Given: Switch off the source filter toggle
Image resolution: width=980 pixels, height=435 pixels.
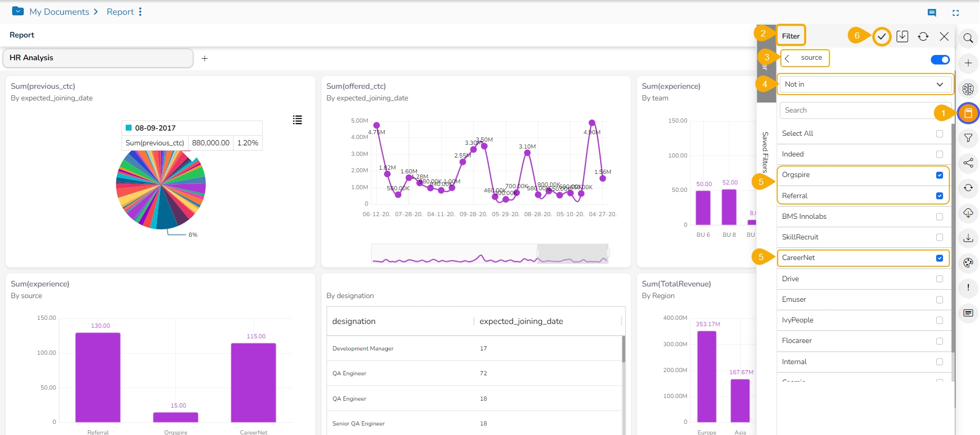Looking at the screenshot, I should tap(940, 60).
